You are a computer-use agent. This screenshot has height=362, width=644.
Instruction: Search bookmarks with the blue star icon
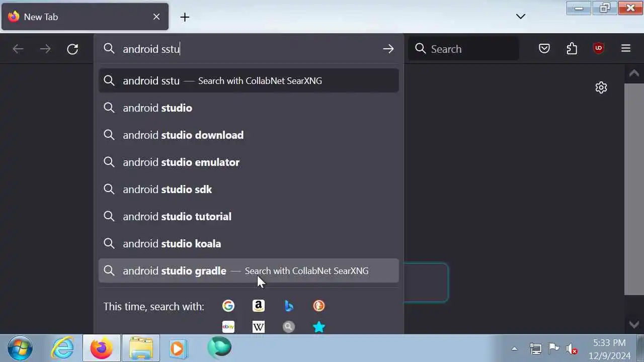[x=319, y=327]
